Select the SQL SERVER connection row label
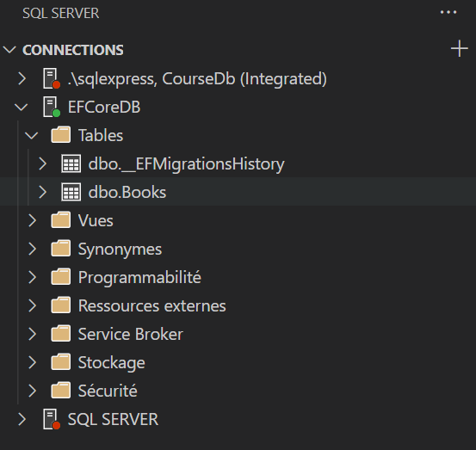476x450 pixels. click(113, 419)
